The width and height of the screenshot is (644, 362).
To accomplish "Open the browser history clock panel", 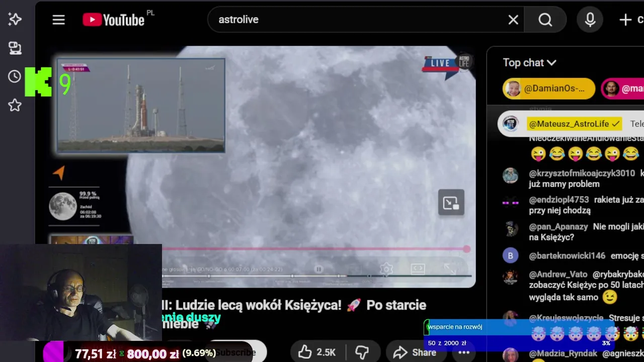I will pyautogui.click(x=15, y=76).
